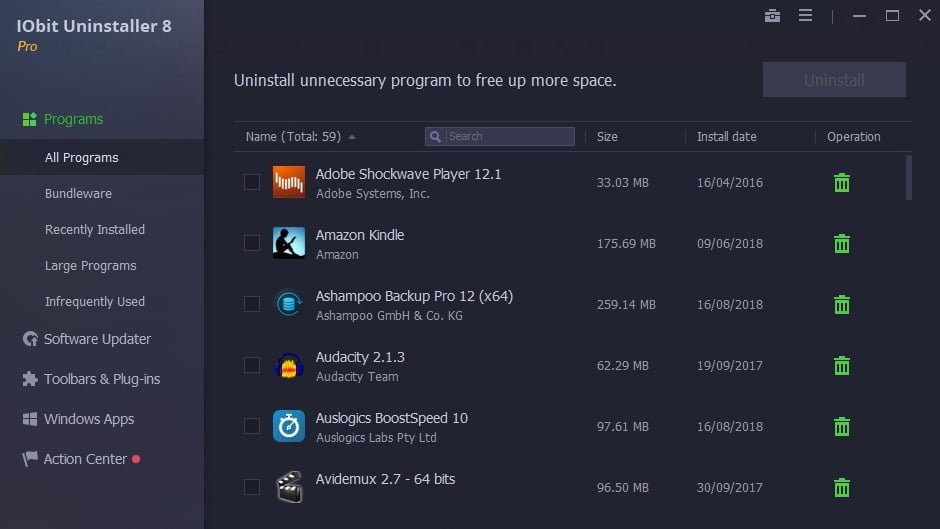Click the Ashampoo Backup Pro app icon

289,304
